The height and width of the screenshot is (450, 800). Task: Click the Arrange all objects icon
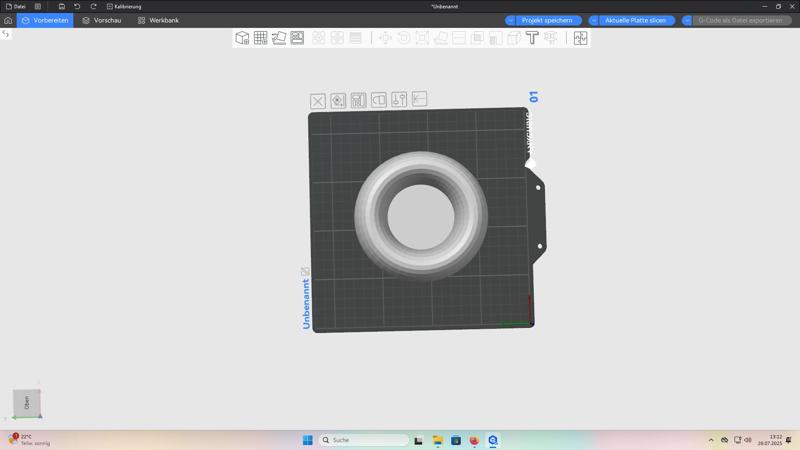(297, 38)
